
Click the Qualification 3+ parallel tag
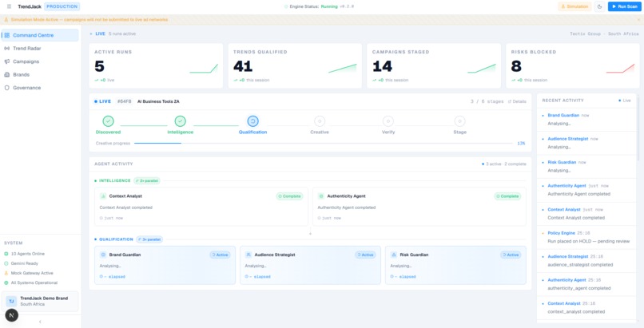pyautogui.click(x=149, y=239)
